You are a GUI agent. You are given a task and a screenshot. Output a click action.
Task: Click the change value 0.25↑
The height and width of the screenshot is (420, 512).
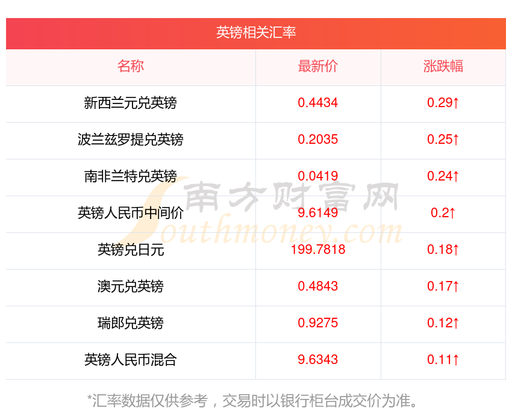[x=443, y=139]
